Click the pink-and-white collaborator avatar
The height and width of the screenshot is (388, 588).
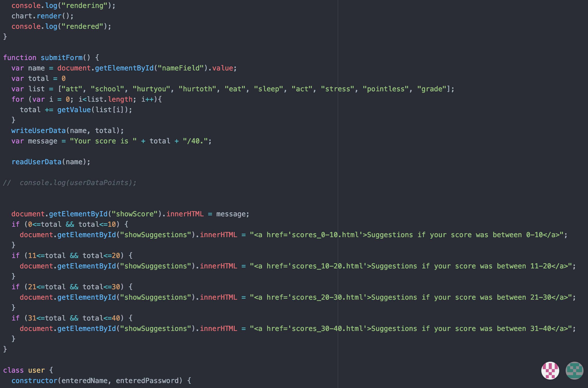[550, 370]
